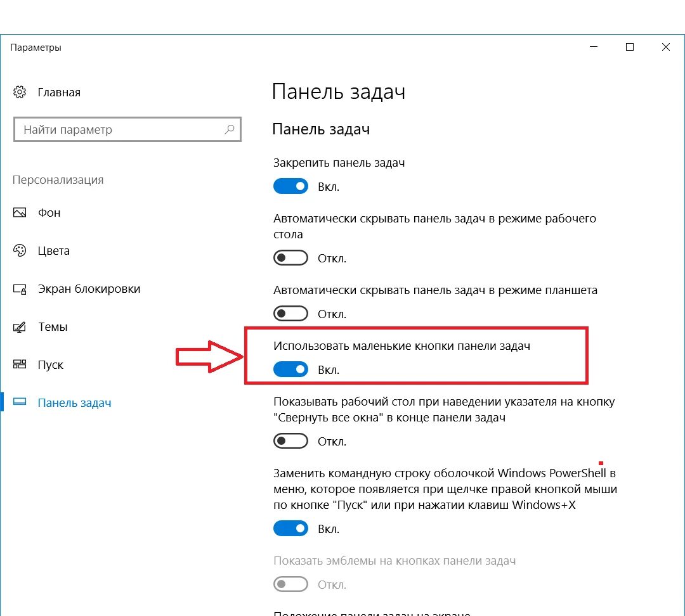Click the Цвета palette icon

20,251
